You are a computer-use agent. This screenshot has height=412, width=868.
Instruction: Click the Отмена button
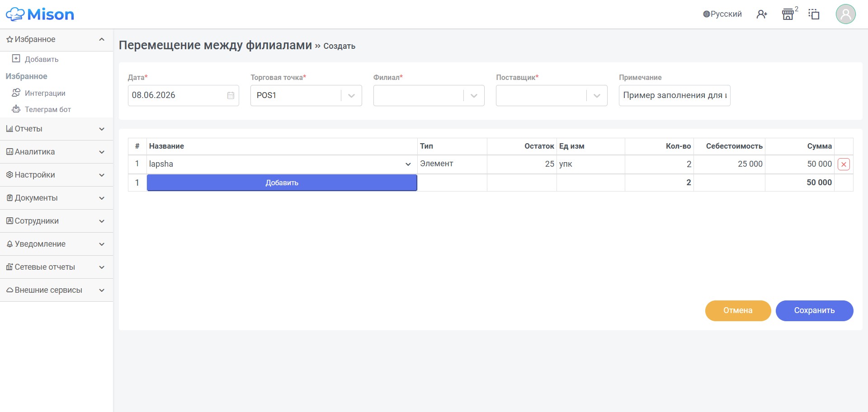tap(738, 310)
